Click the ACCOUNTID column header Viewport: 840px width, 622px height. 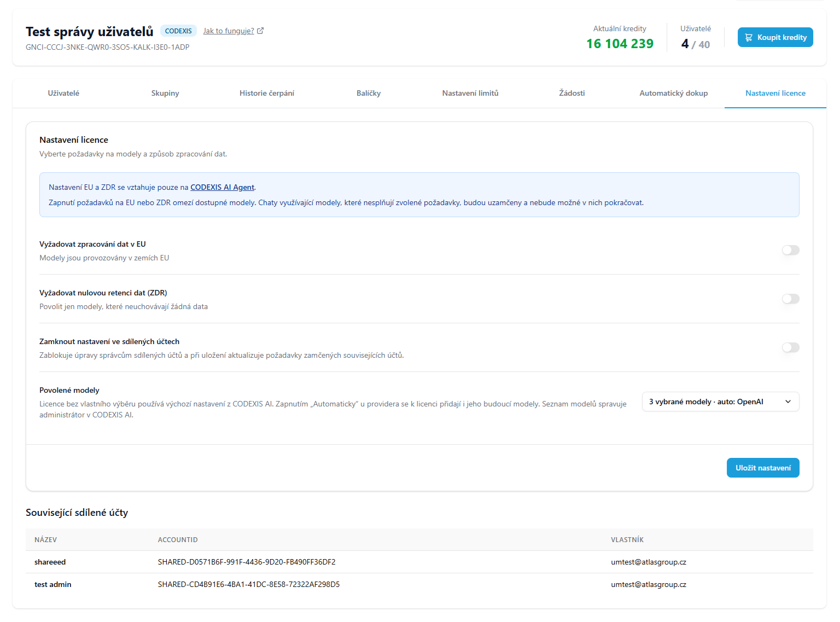[x=178, y=539]
